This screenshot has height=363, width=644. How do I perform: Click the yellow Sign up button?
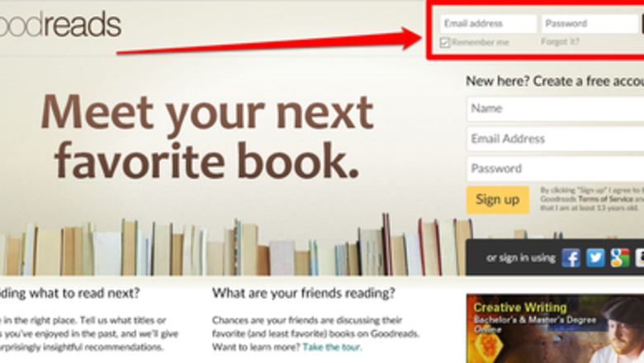(498, 200)
